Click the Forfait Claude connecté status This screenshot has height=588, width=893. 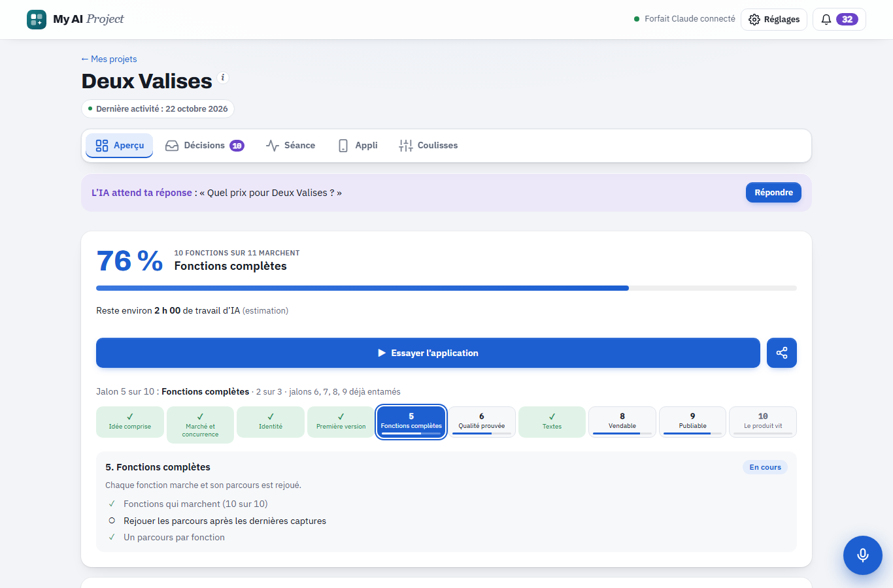click(684, 19)
